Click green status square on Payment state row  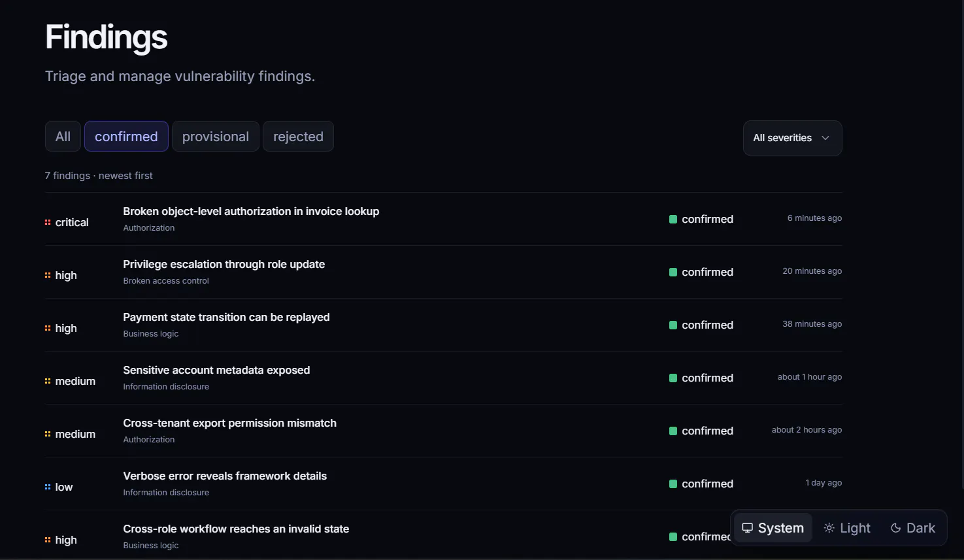(x=673, y=325)
